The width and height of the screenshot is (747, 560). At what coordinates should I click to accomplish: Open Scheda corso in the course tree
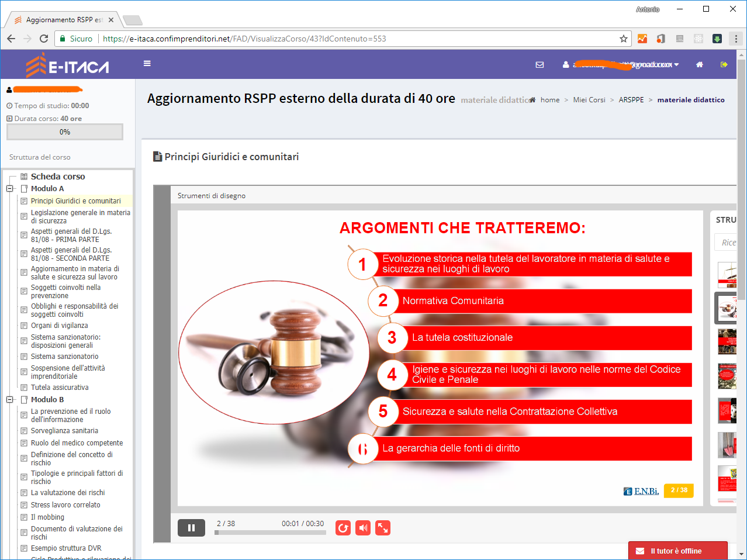click(x=58, y=177)
